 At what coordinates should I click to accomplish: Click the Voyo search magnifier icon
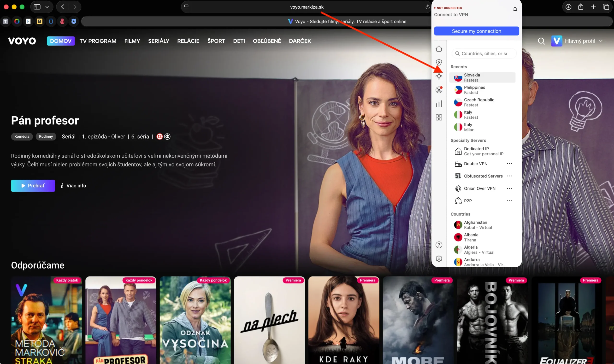click(541, 41)
